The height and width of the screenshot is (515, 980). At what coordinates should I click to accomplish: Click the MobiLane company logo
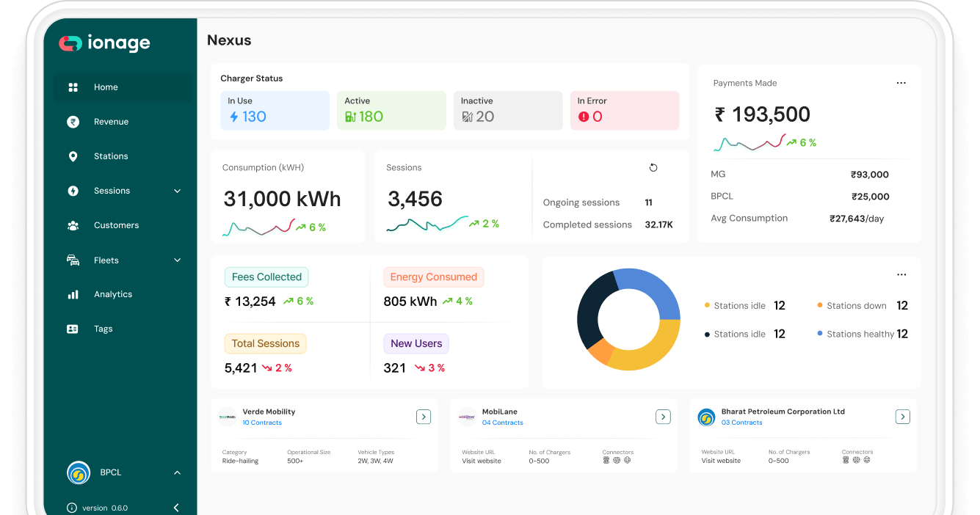point(467,417)
